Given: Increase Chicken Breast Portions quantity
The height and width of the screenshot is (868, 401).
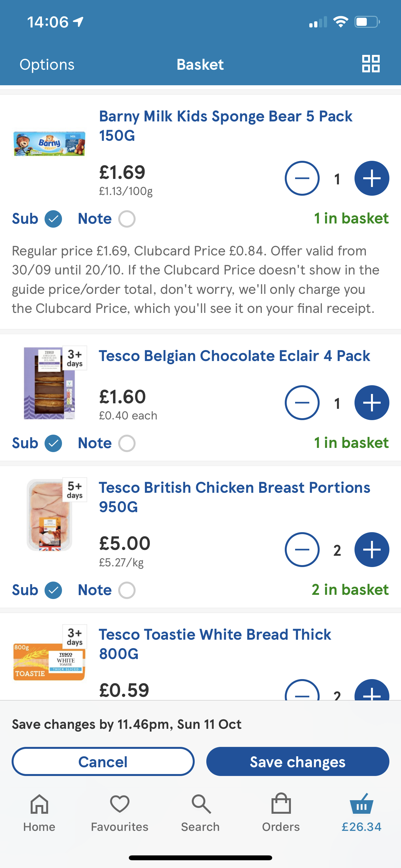Looking at the screenshot, I should point(371,550).
